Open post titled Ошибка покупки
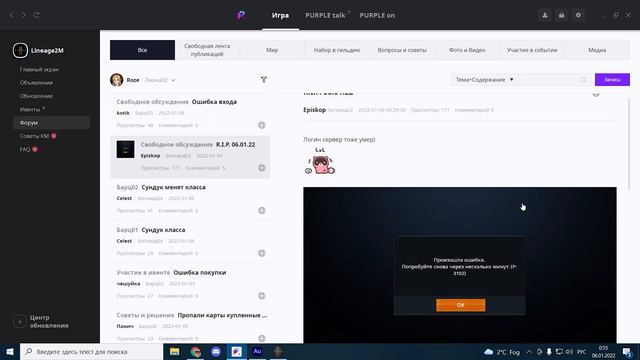Screen dimensions: 640x360 click(200, 272)
